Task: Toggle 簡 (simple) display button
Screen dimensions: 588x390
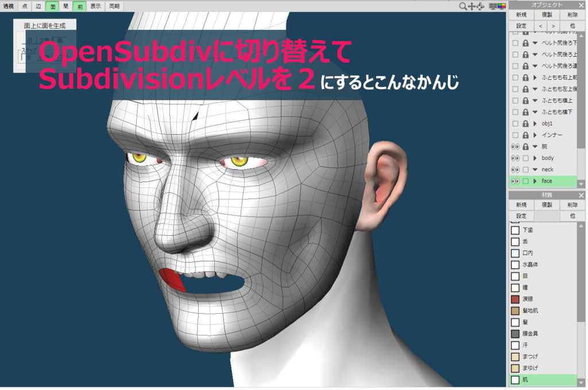Action: pyautogui.click(x=65, y=6)
